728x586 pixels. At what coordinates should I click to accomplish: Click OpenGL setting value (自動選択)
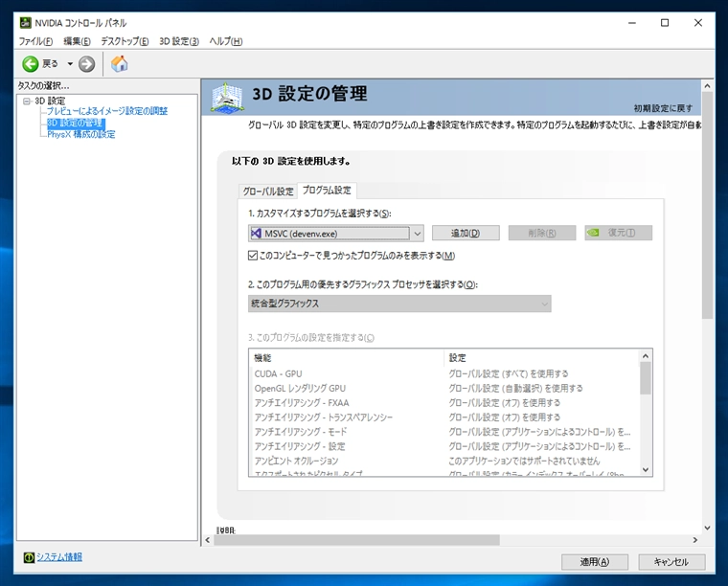point(515,389)
